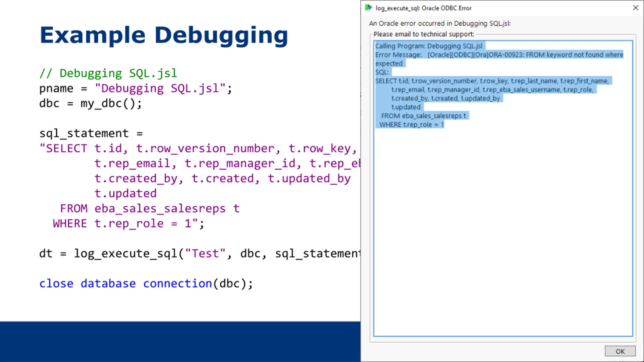Click 'SELECT t.id' line in dialog textbox
644x362 pixels.
tap(492, 81)
